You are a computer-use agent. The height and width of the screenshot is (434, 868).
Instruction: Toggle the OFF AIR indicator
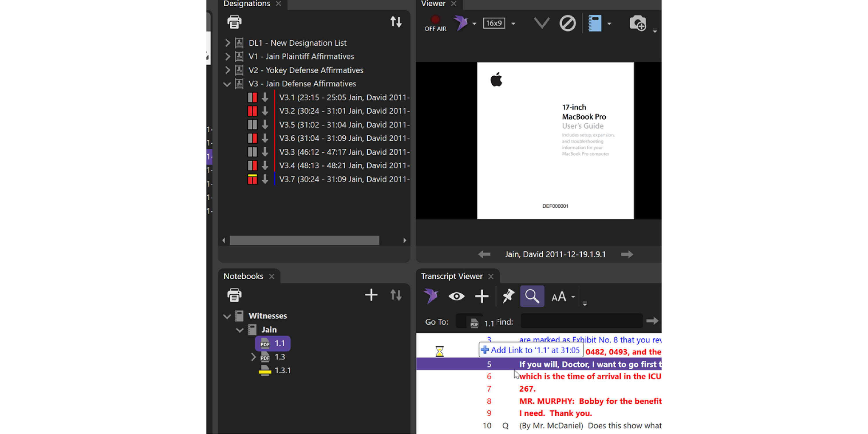tap(435, 23)
